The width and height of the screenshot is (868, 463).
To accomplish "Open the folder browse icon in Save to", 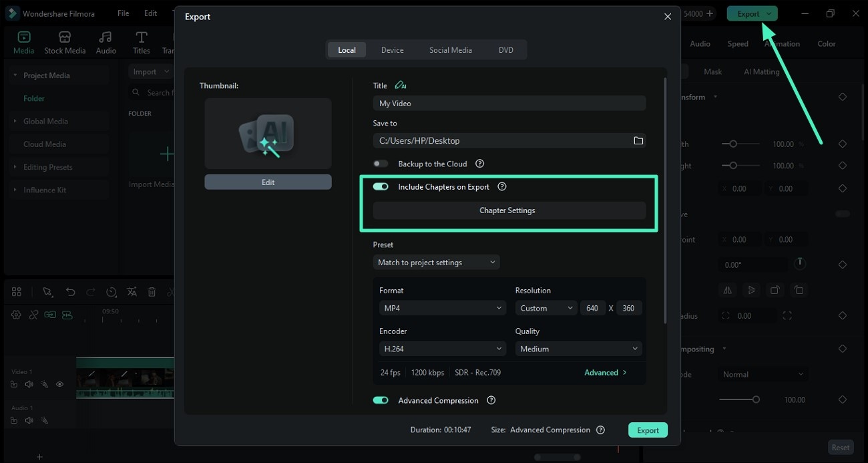I will click(x=638, y=140).
